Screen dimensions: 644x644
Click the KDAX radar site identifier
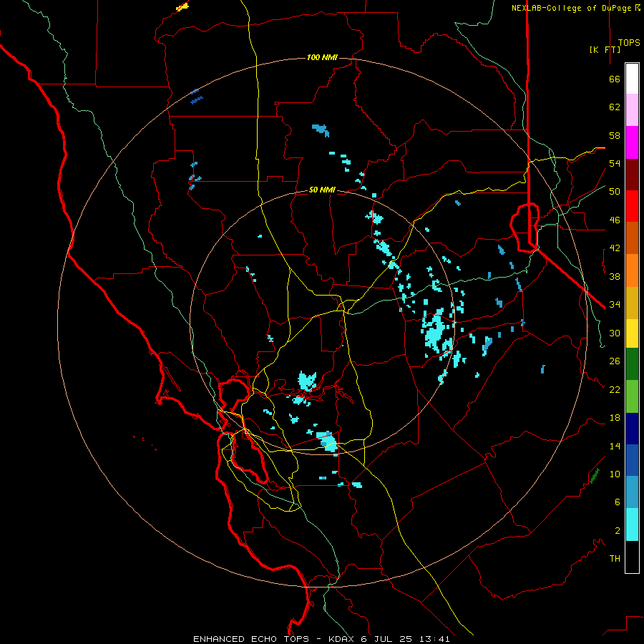click(342, 639)
